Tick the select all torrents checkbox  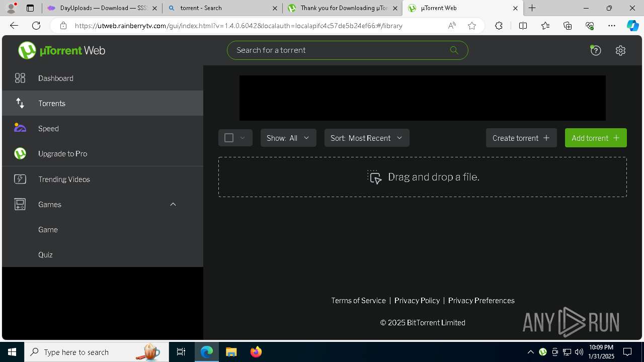pyautogui.click(x=229, y=138)
